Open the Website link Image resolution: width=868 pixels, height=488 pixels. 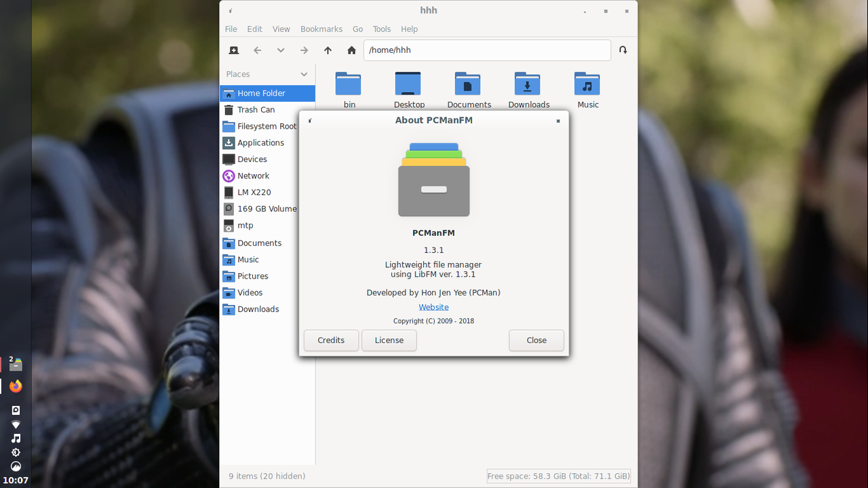[x=433, y=308]
